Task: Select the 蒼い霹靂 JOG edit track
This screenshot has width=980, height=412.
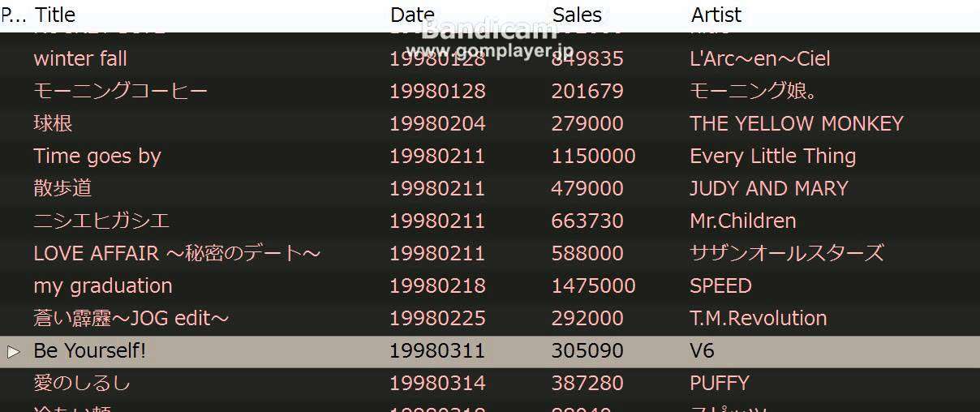Action: [x=490, y=318]
